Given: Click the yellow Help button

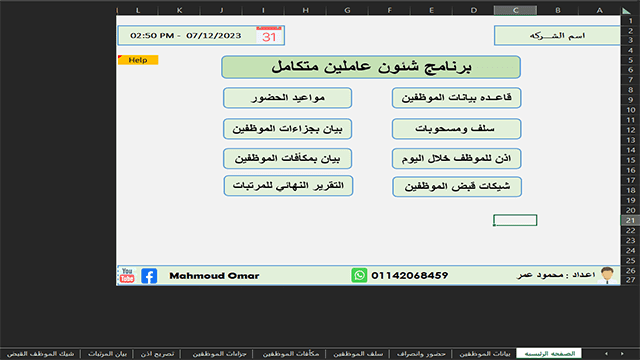Looking at the screenshot, I should [x=138, y=60].
